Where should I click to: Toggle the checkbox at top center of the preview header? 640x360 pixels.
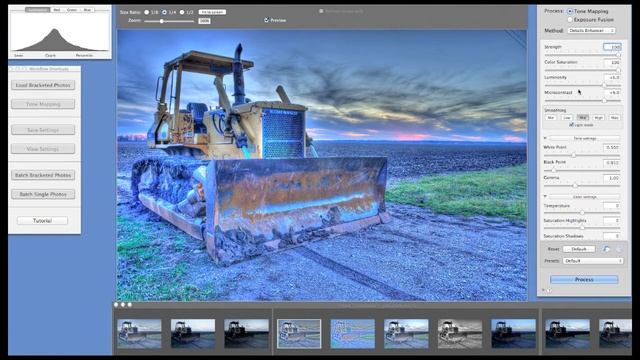pos(321,11)
